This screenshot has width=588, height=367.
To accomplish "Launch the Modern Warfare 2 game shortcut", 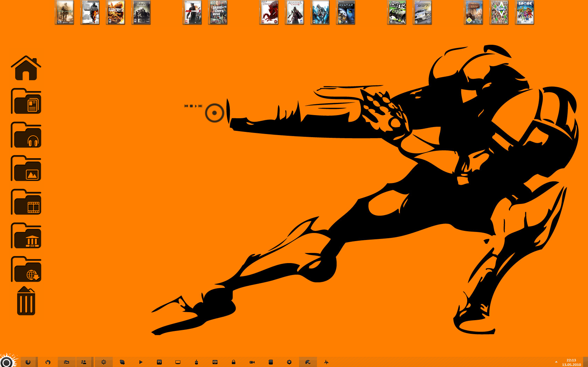I will [64, 13].
